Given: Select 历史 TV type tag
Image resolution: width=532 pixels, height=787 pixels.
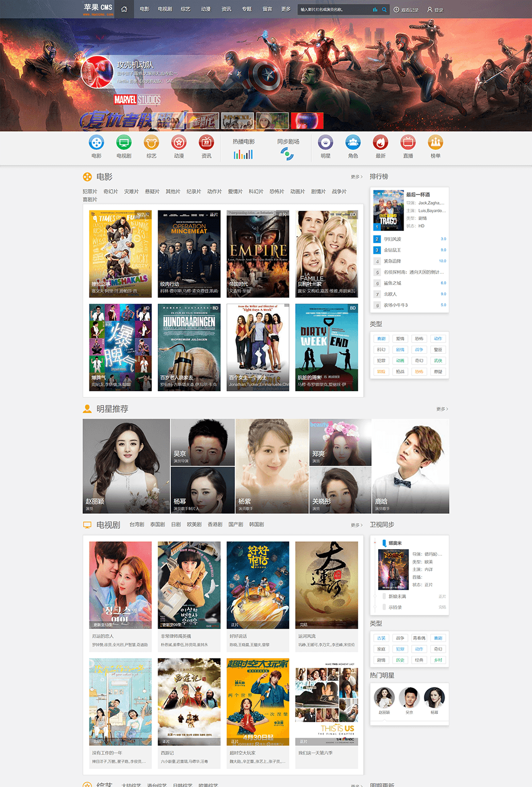Looking at the screenshot, I should 400,660.
